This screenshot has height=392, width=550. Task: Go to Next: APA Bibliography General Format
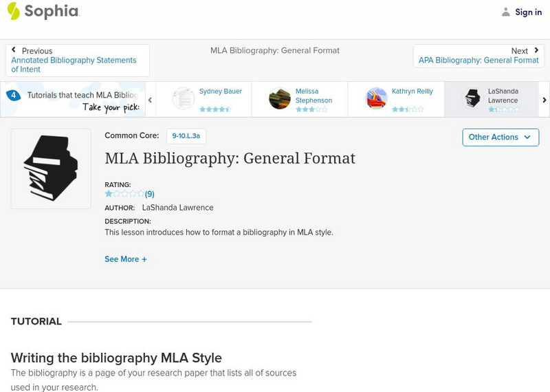coord(478,56)
